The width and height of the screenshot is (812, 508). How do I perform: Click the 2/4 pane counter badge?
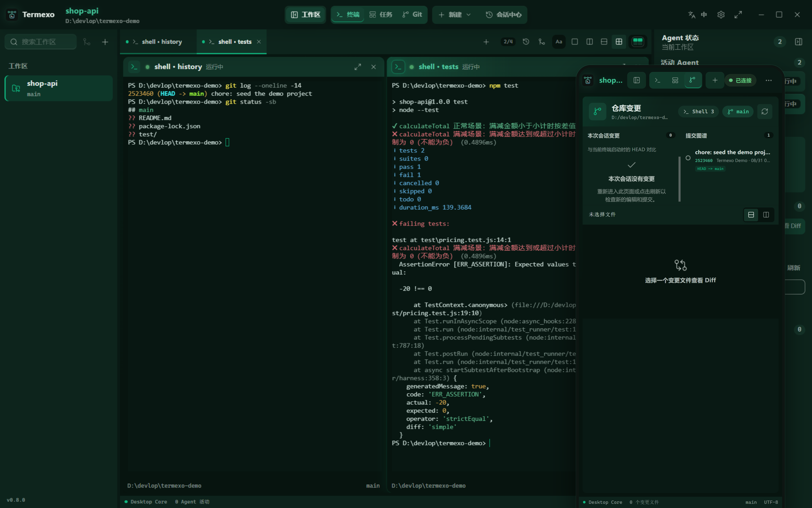[508, 42]
